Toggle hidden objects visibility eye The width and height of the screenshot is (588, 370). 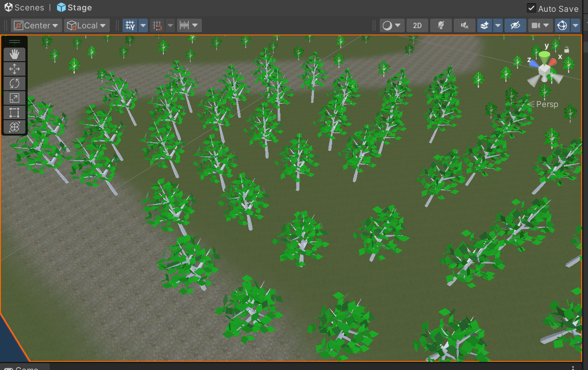coord(515,25)
